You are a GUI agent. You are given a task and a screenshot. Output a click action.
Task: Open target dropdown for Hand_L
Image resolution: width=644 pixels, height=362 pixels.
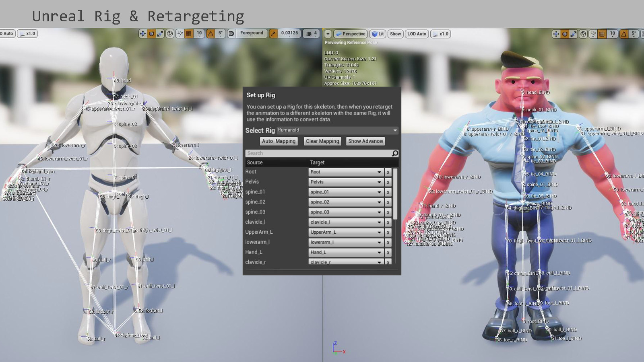[x=346, y=253]
